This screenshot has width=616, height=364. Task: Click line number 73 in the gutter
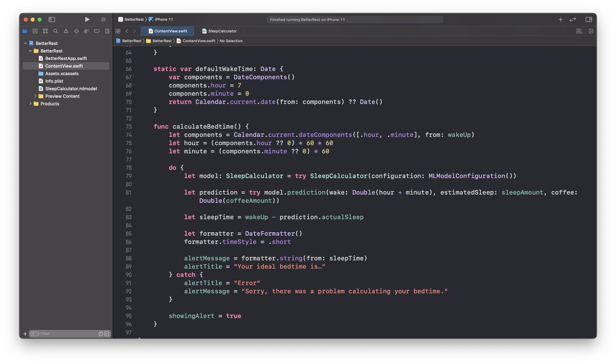pos(128,127)
